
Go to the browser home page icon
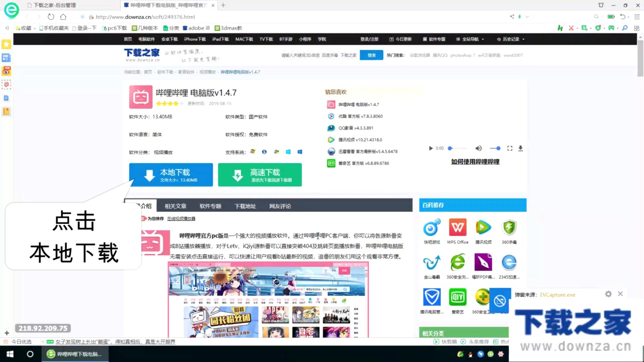tap(63, 17)
